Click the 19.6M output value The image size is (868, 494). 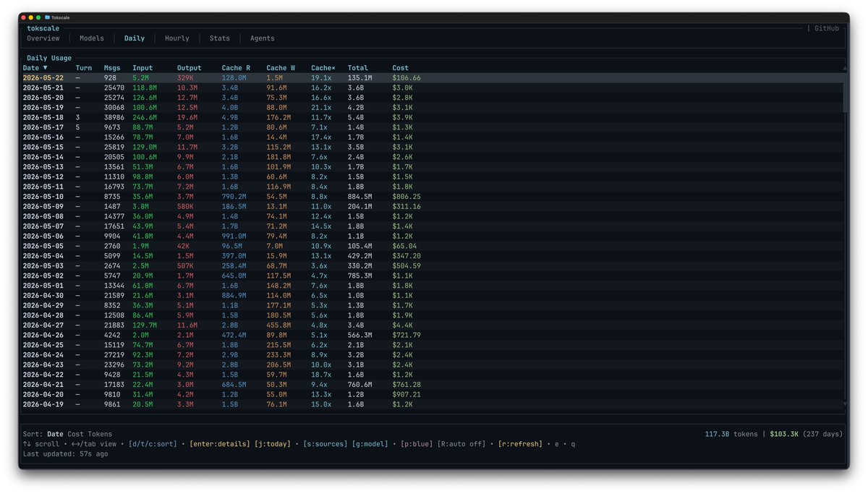187,117
